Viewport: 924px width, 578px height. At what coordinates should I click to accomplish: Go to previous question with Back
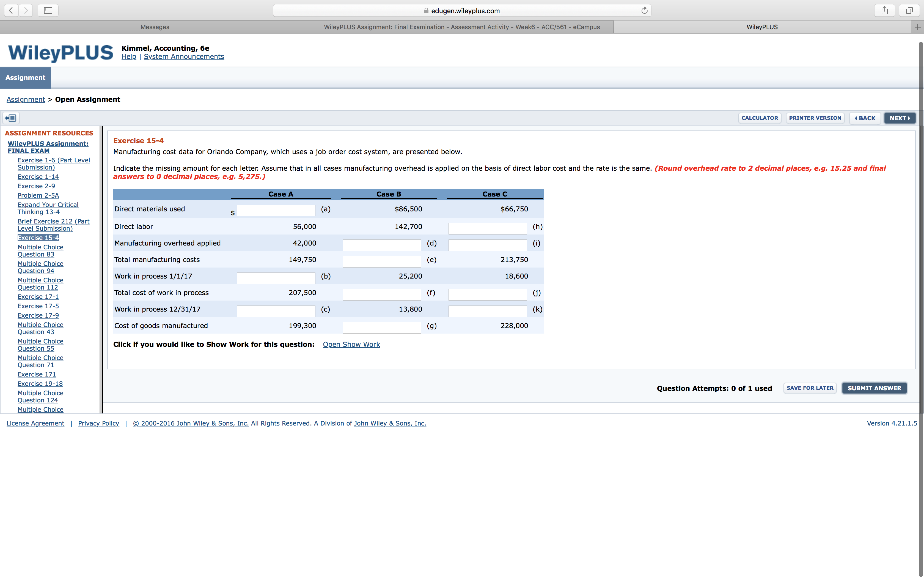point(865,118)
